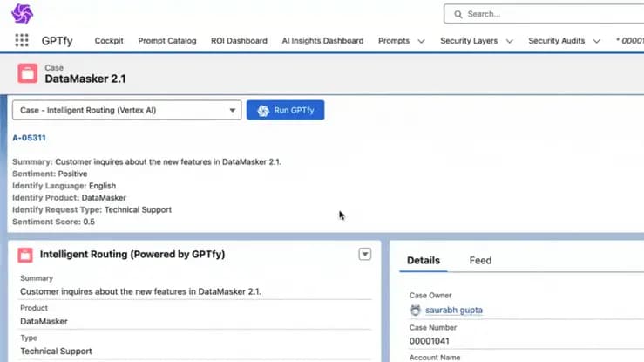Open the A-05311 record link
This screenshot has height=362, width=644.
click(29, 138)
